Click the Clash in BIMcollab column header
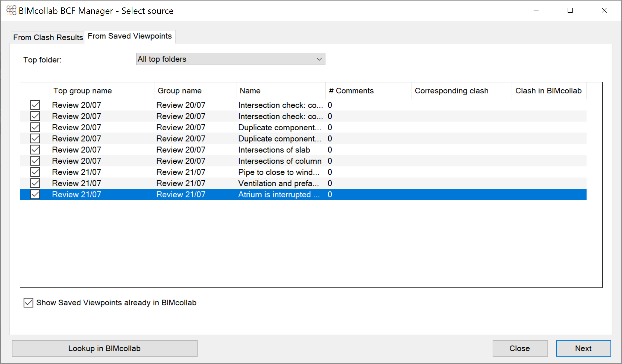 coord(549,91)
